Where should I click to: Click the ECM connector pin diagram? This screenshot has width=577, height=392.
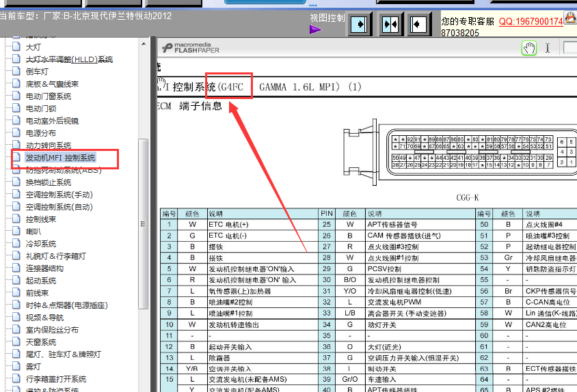[460, 153]
